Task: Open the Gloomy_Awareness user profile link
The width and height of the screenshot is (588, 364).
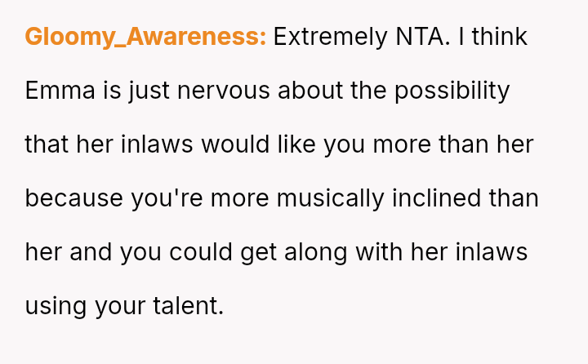Action: pyautogui.click(x=145, y=38)
